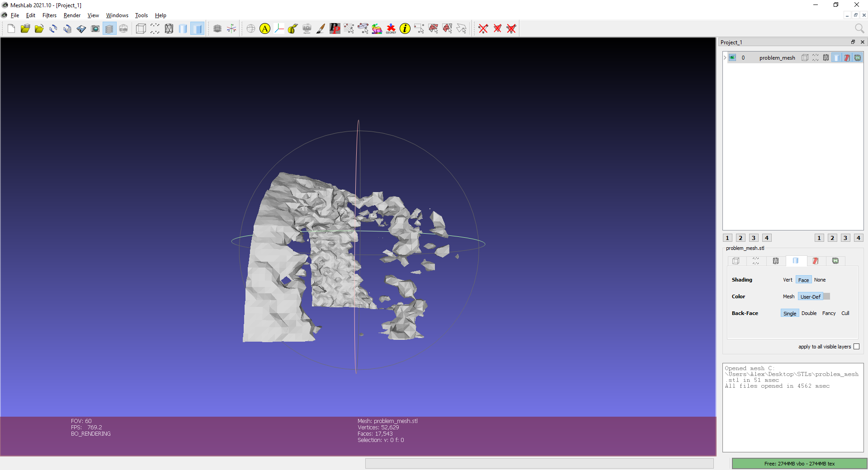
Task: Open the User-Def color swatch picker
Action: tap(827, 296)
